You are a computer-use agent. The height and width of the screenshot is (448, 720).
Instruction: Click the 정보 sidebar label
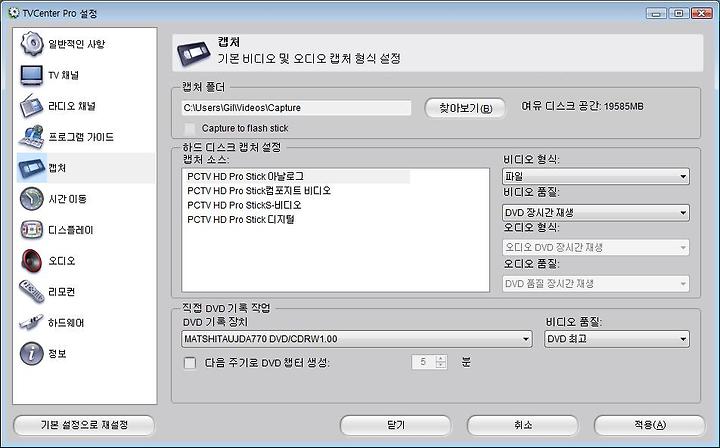coord(57,354)
